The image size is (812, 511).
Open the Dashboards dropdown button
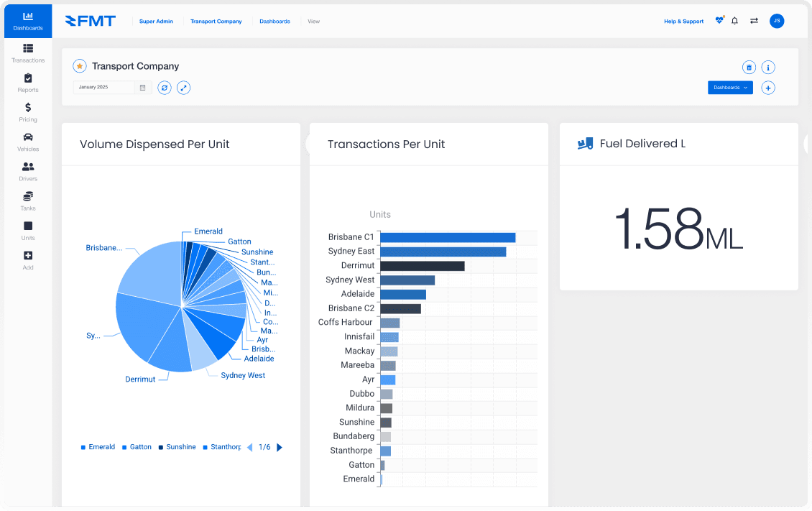pos(730,88)
